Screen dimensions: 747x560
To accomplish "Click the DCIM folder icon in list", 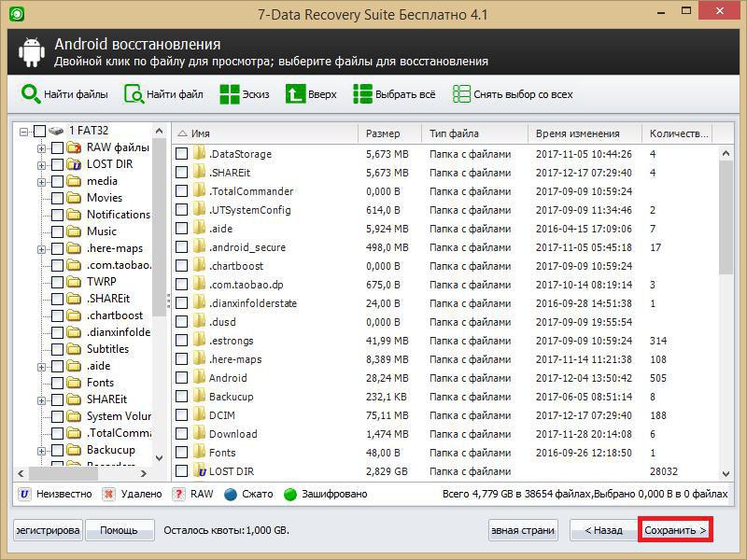I will click(199, 414).
